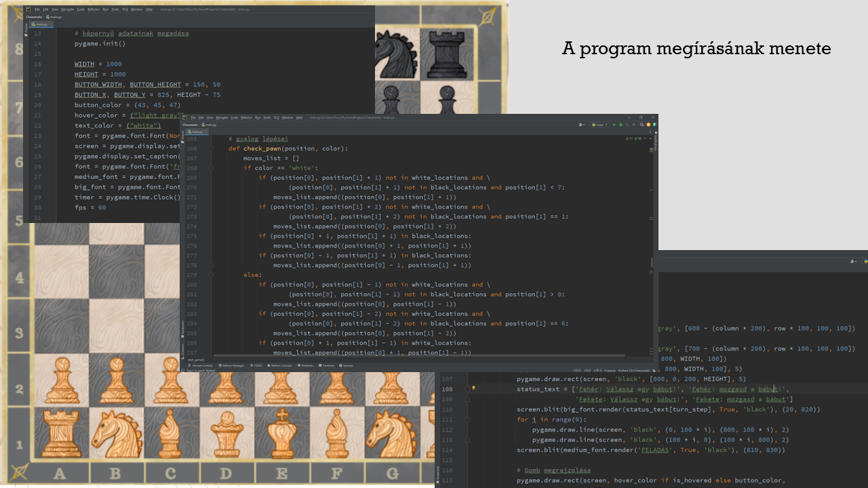Click line number 266 in middle editor
Viewport: 868px width, 488px height.
191,148
